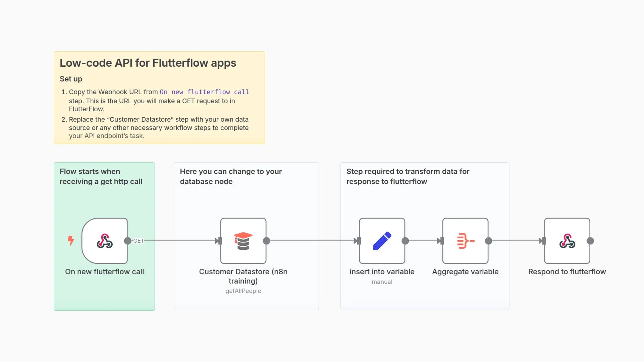Select the Customer Datastore graduation-cap icon
The height and width of the screenshot is (362, 644).
click(243, 241)
